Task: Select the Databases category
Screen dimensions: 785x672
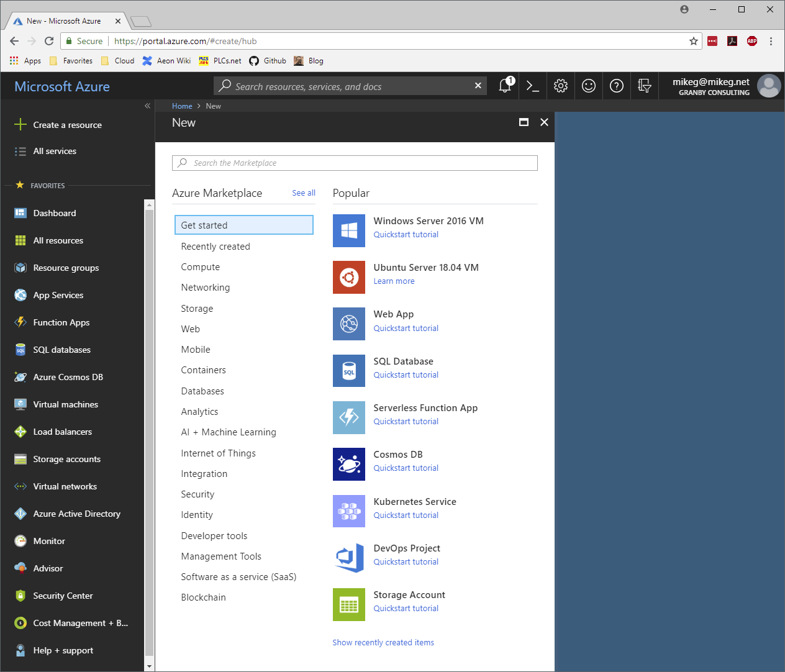Action: pos(202,391)
